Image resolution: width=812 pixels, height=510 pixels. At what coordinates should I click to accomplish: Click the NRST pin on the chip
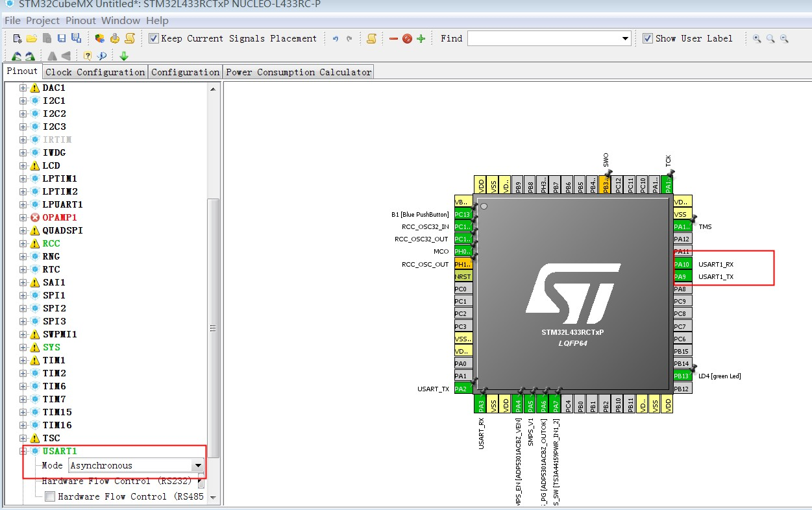click(463, 276)
